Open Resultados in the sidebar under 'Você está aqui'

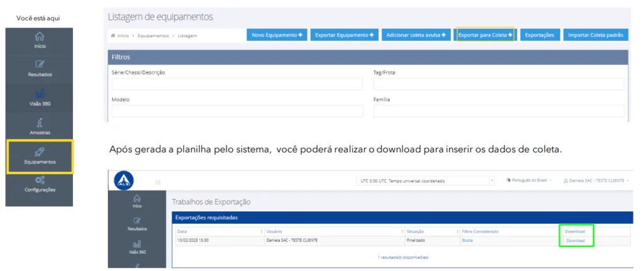coord(39,68)
